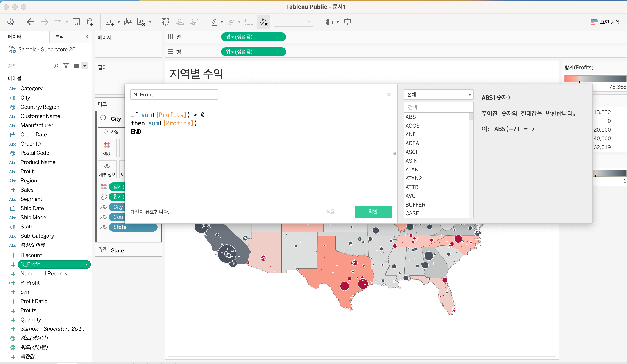Viewport: 627px width, 364px height.
Task: Select the Profit Ratio field
Action: 34,301
